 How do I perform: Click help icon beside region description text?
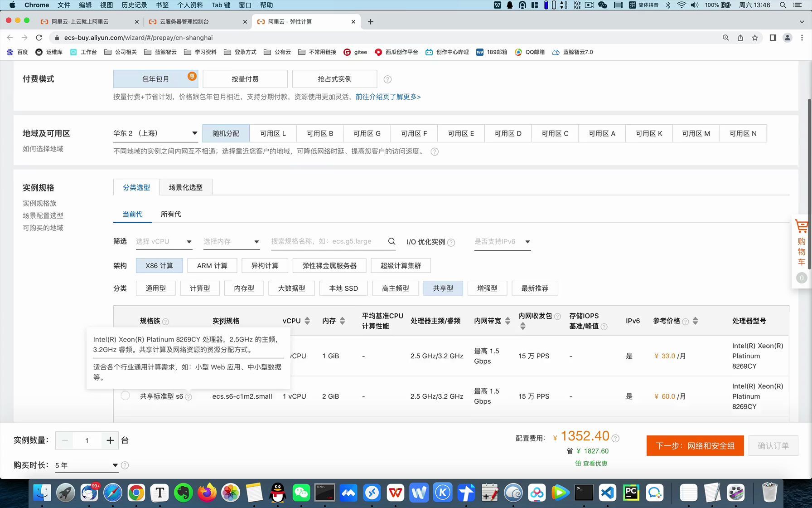435,151
